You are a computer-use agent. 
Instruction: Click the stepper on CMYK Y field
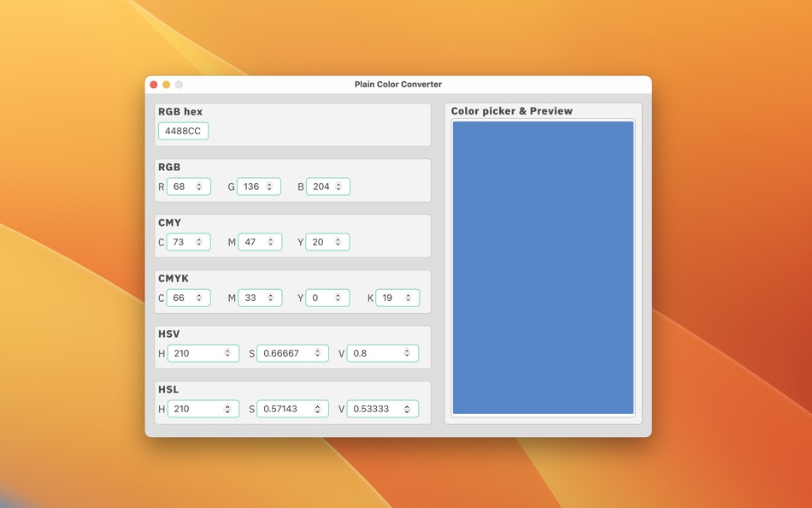click(x=338, y=298)
